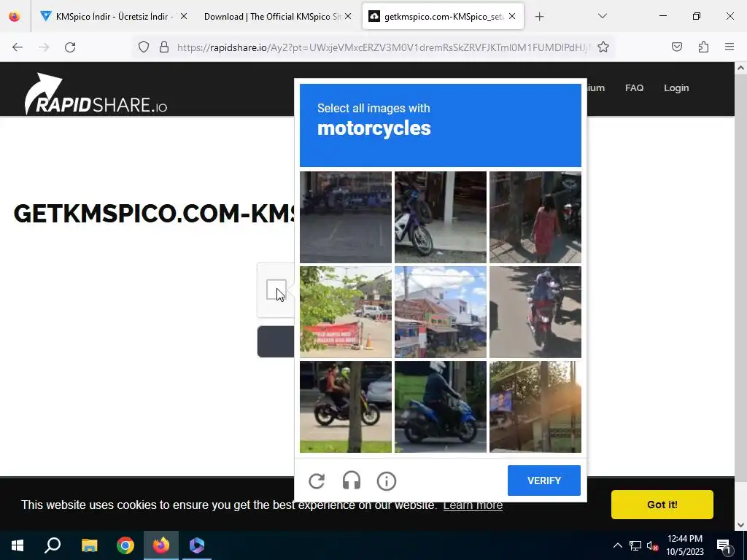
Task: Close the Download Official KMSpico tab
Action: [x=348, y=16]
